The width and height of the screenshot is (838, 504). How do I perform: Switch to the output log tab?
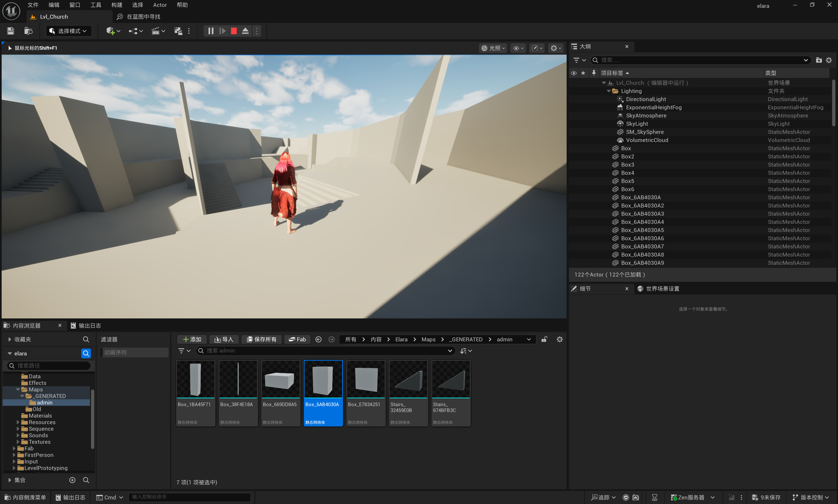(x=86, y=325)
